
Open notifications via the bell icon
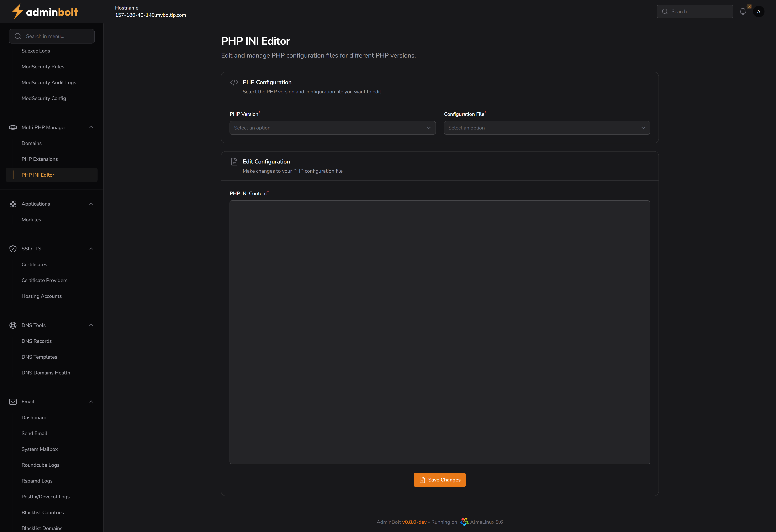[743, 11]
